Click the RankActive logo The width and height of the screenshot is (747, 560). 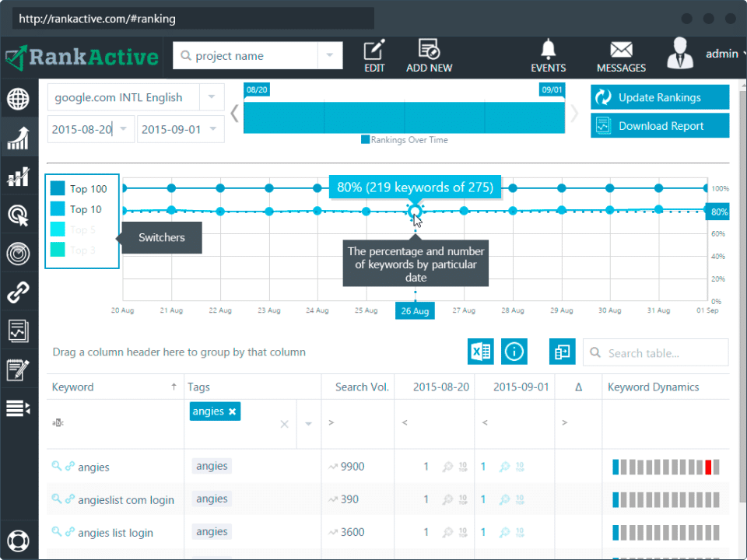click(x=82, y=57)
